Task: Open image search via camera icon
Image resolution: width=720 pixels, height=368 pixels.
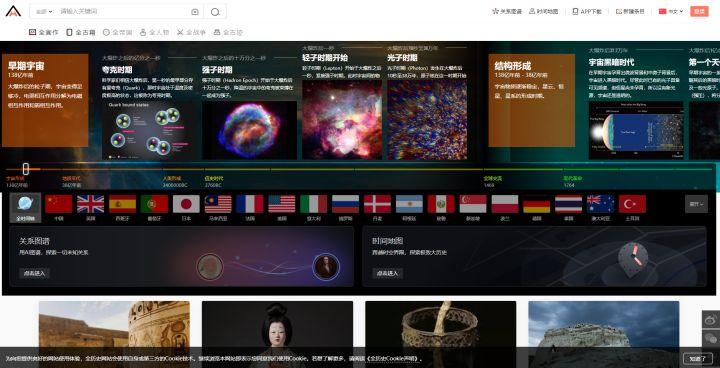Action: [195, 12]
